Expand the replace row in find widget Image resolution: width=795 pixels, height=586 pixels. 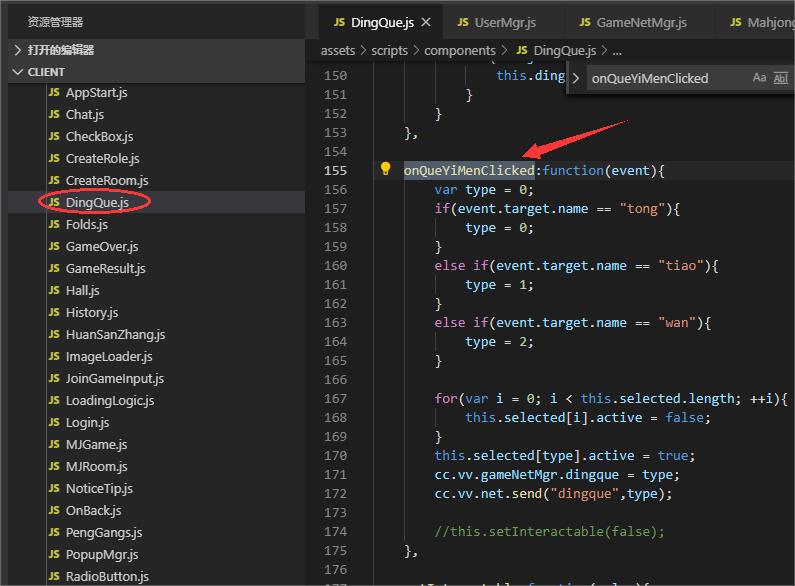(576, 79)
